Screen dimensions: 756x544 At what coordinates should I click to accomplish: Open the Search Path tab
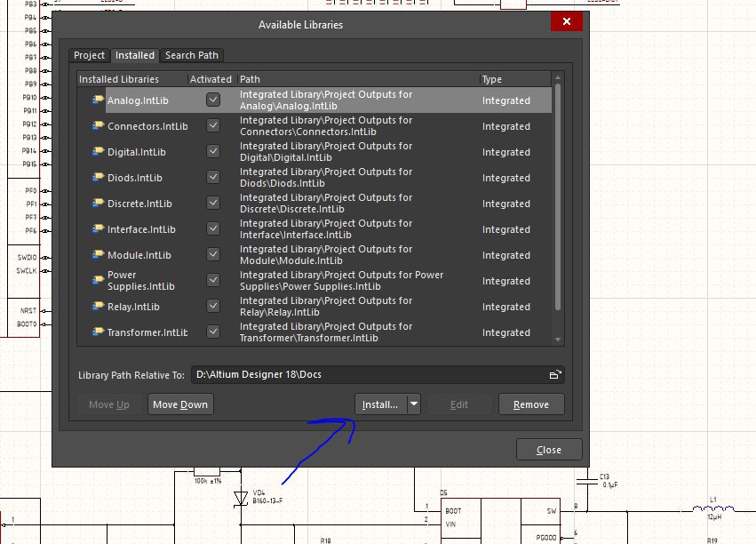coord(192,55)
